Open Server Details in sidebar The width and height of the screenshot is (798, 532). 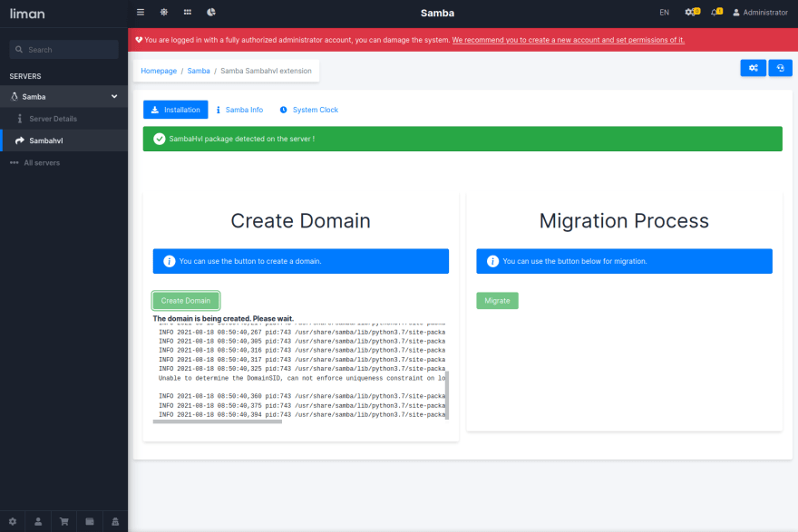(63, 119)
